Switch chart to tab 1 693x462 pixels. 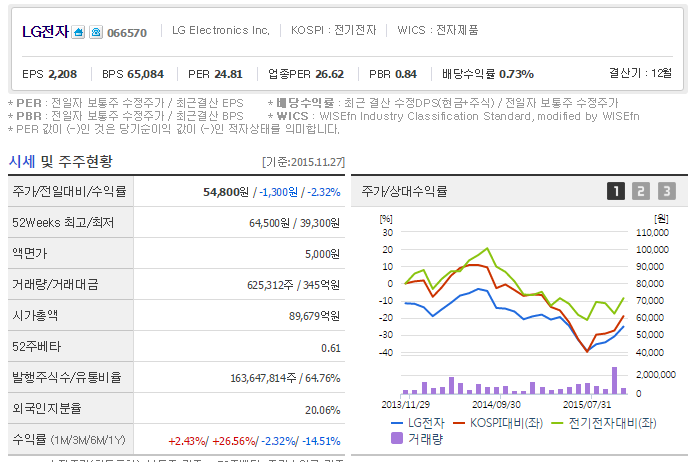pyautogui.click(x=616, y=191)
